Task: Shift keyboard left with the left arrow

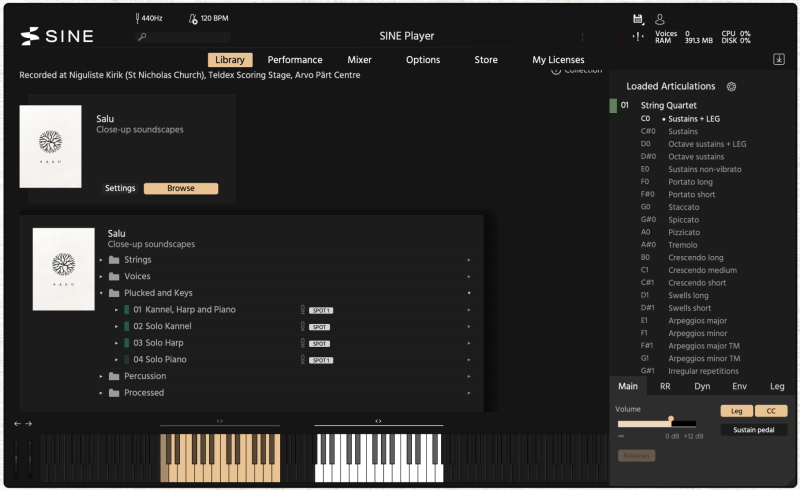Action: (17, 424)
